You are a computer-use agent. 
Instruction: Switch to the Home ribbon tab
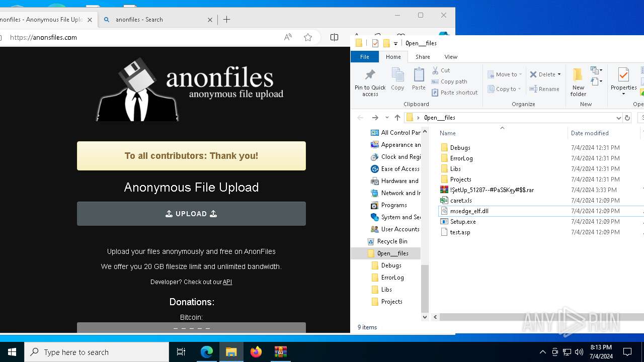[393, 57]
